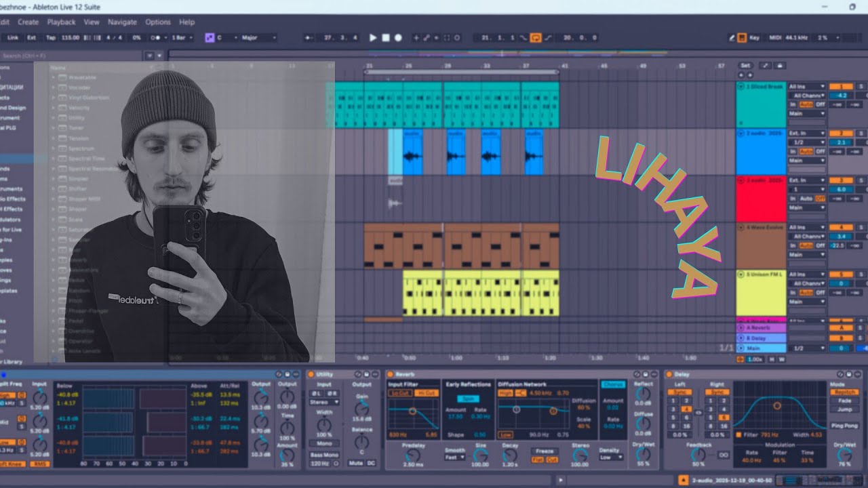
Task: Open the Playback menu
Action: [x=61, y=22]
